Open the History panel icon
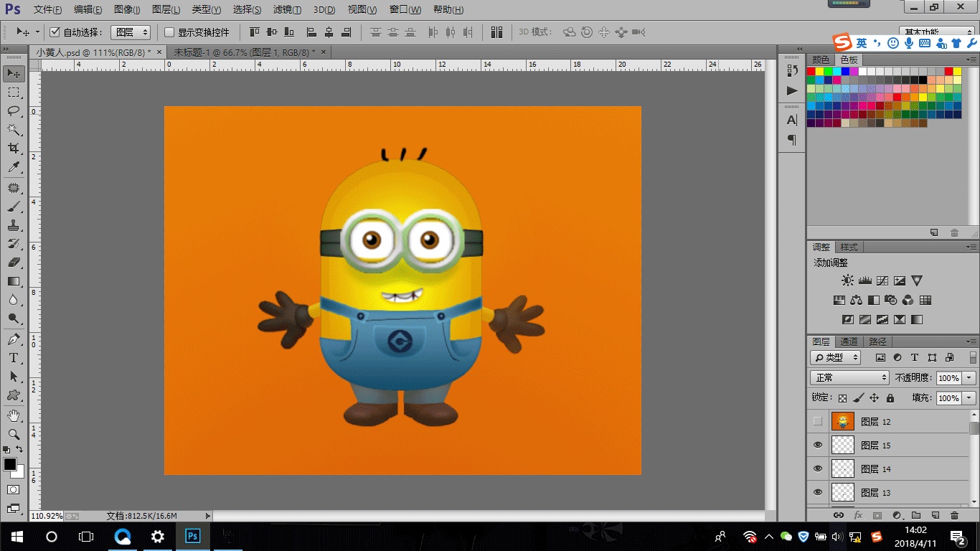980x551 pixels. 792,70
